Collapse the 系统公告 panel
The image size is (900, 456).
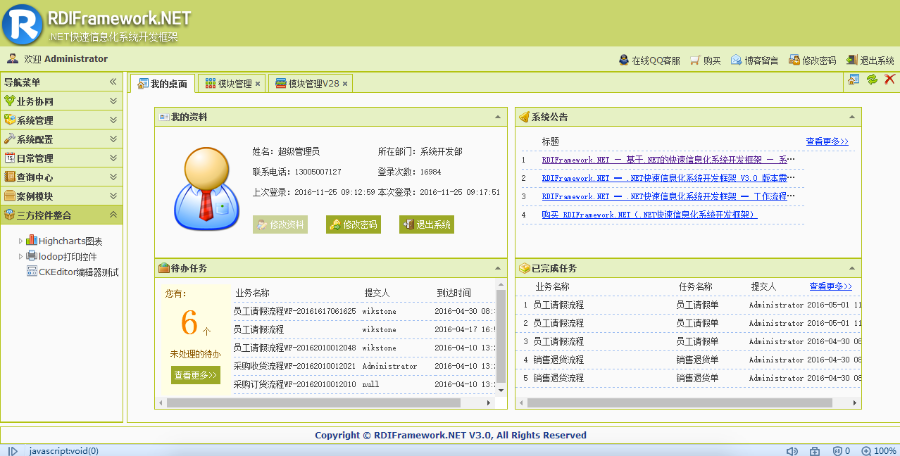(x=852, y=117)
